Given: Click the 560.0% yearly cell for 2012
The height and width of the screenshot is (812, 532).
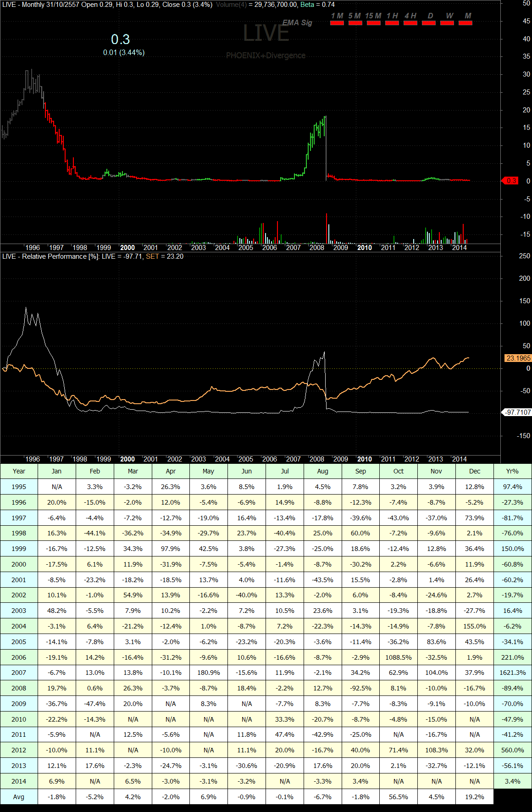Looking at the screenshot, I should [512, 750].
